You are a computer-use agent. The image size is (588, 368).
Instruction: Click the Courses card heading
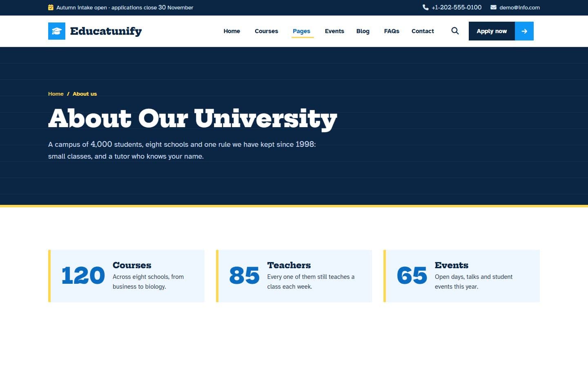coord(132,265)
